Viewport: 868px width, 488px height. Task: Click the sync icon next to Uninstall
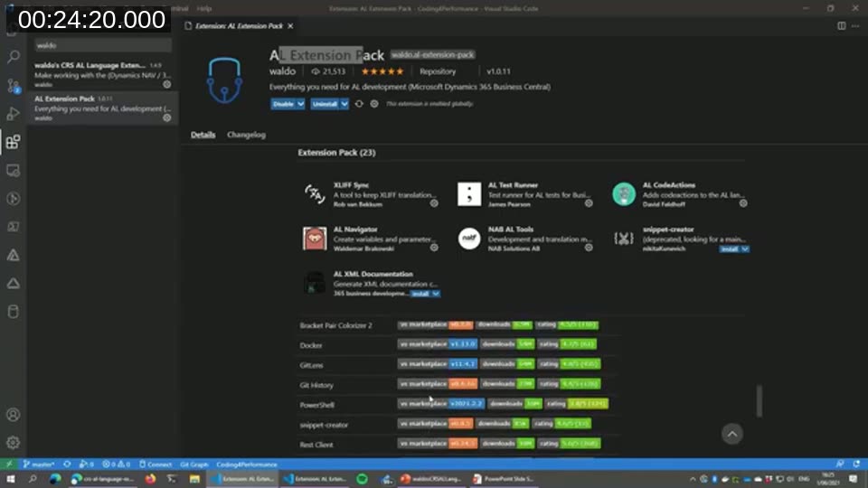pyautogui.click(x=359, y=103)
